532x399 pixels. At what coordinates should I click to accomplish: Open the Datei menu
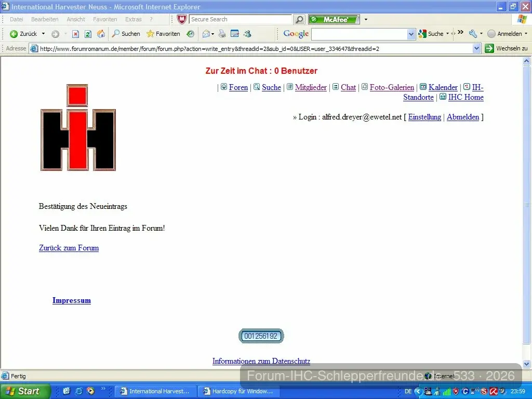[16, 19]
